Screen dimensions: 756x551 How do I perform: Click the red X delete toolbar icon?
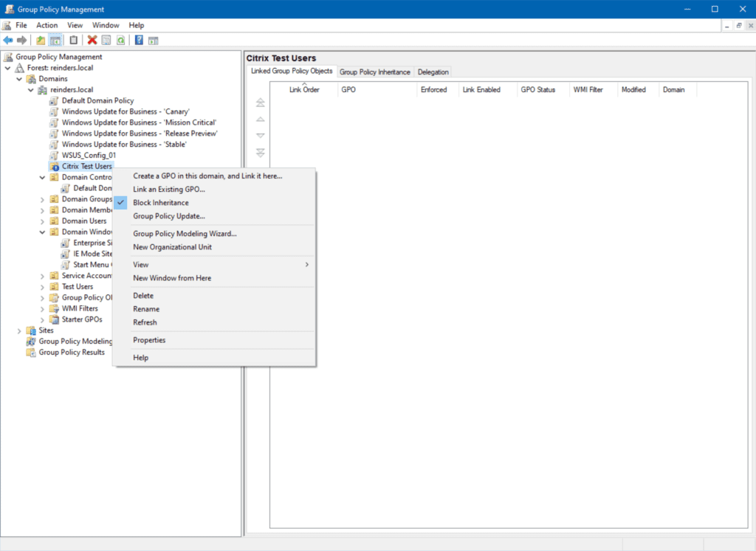coord(92,40)
